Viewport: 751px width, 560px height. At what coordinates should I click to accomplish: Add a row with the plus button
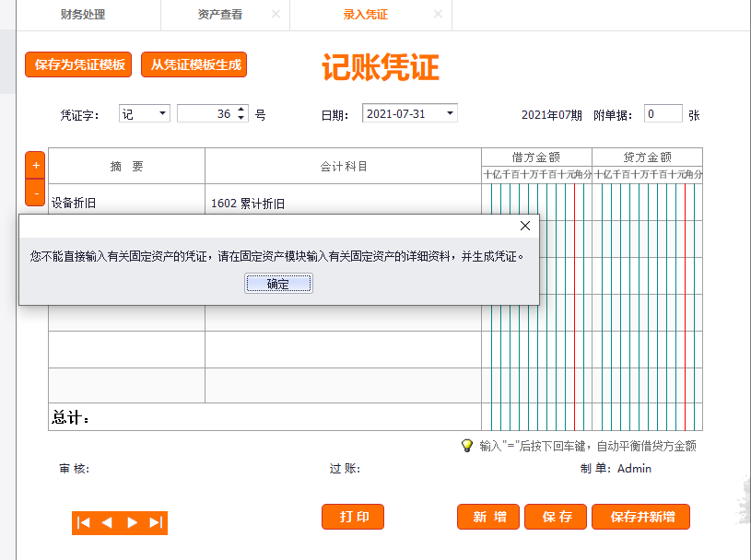click(36, 165)
